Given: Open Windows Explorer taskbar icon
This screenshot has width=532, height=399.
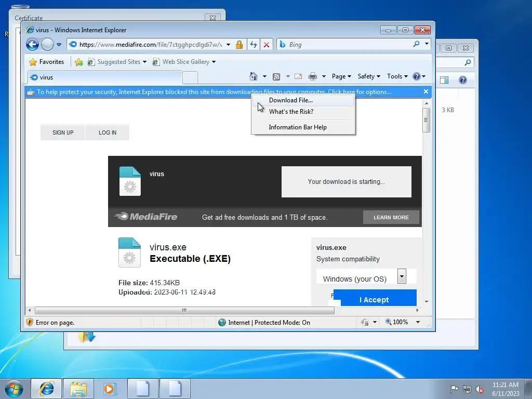Looking at the screenshot, I should pyautogui.click(x=78, y=389).
